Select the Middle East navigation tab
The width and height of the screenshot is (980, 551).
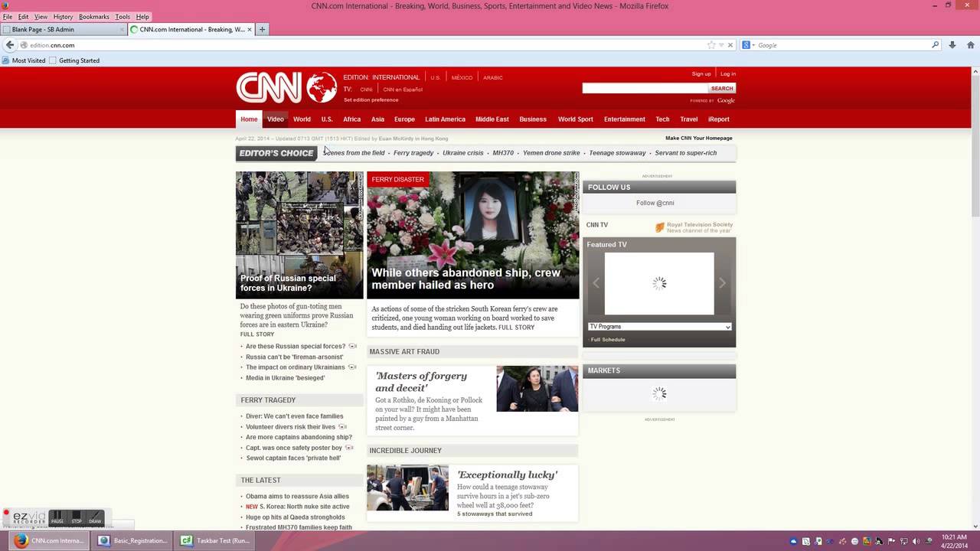[x=492, y=119]
